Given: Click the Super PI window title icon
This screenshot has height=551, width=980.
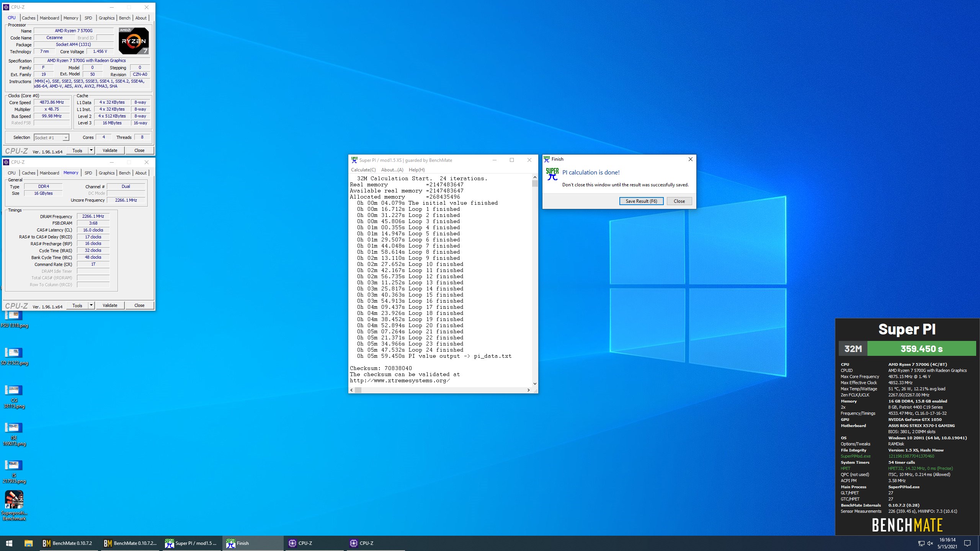Looking at the screenshot, I should tap(354, 160).
